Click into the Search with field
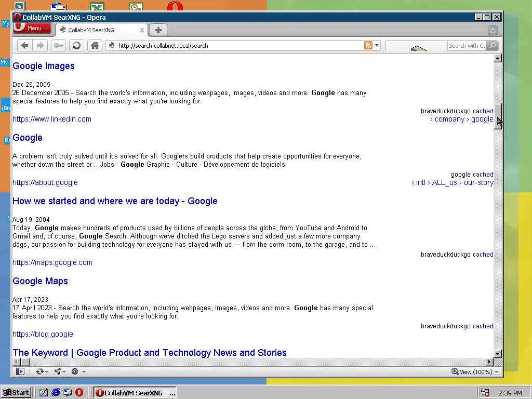 pyautogui.click(x=467, y=46)
